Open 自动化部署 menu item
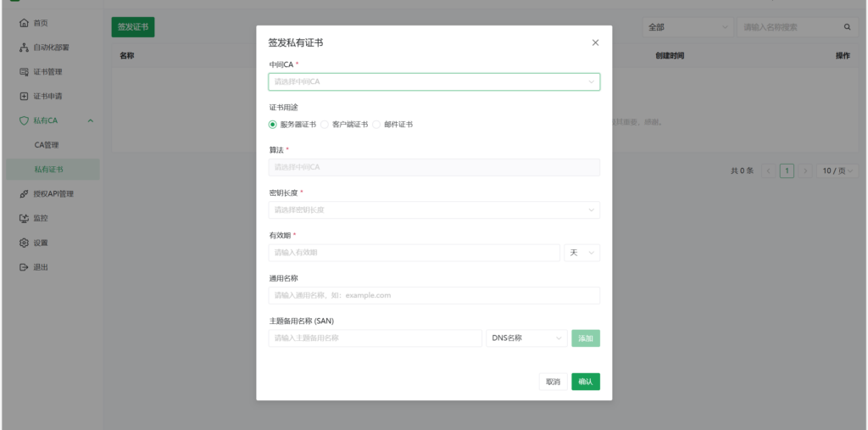This screenshot has width=868, height=430. 53,47
